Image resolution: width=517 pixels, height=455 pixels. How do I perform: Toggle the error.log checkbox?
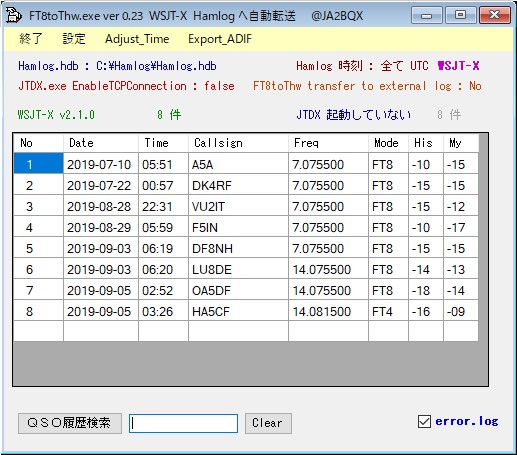click(x=424, y=421)
